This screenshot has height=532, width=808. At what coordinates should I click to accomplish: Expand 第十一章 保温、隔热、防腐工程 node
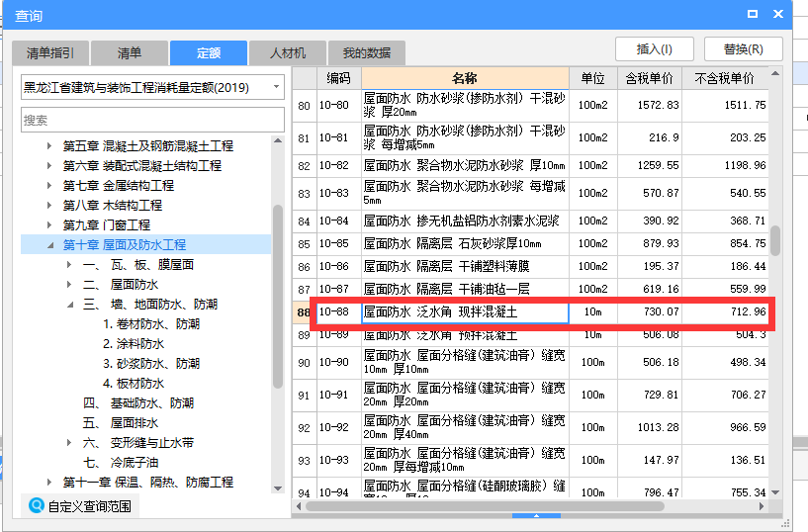click(x=48, y=482)
